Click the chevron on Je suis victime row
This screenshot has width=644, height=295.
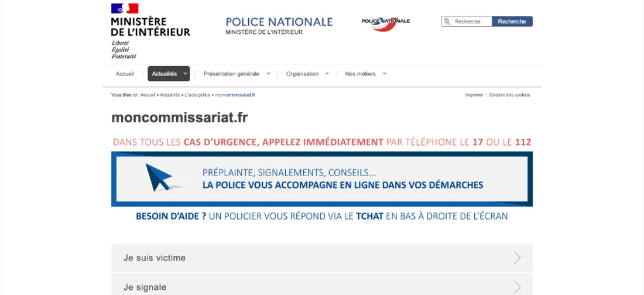click(x=517, y=258)
